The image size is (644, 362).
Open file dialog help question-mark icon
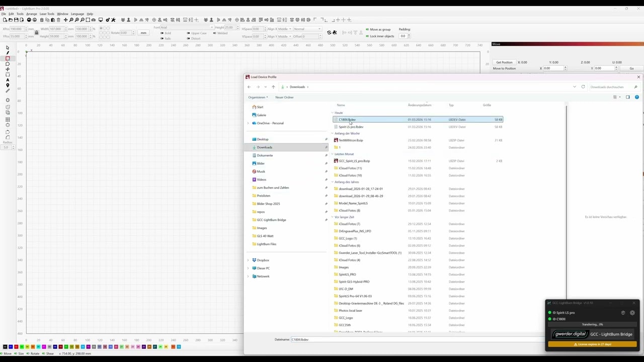636,97
